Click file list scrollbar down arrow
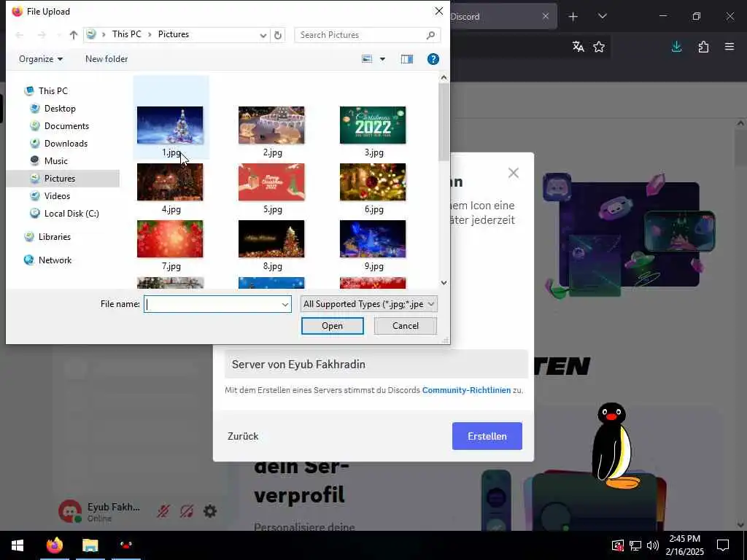The height and width of the screenshot is (560, 747). tap(444, 282)
